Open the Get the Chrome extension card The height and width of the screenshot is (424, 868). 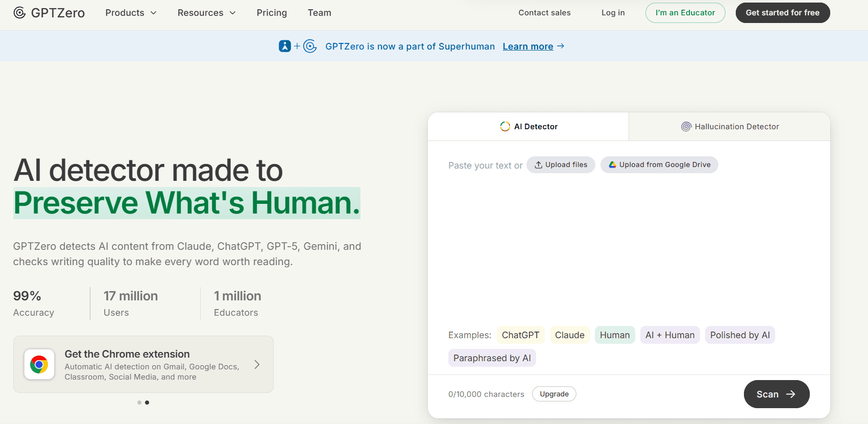143,364
